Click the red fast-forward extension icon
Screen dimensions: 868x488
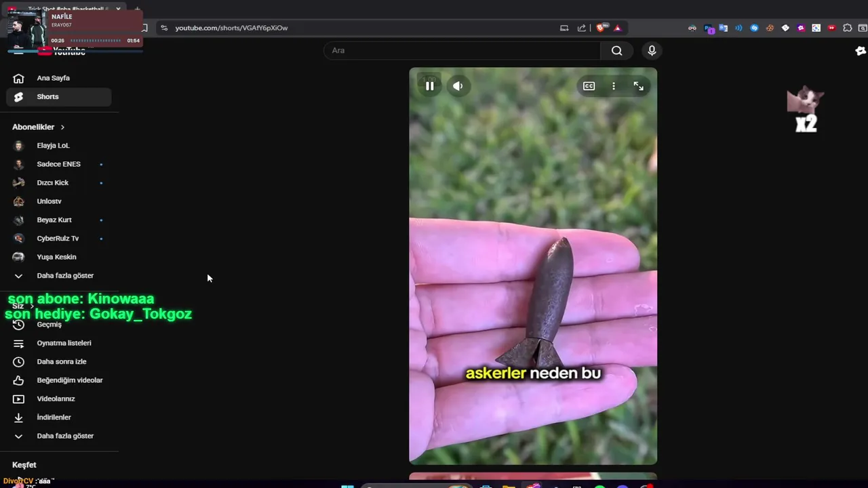pos(832,28)
